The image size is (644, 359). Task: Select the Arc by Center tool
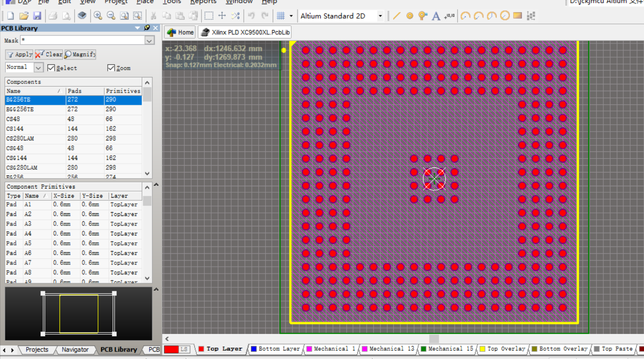465,16
